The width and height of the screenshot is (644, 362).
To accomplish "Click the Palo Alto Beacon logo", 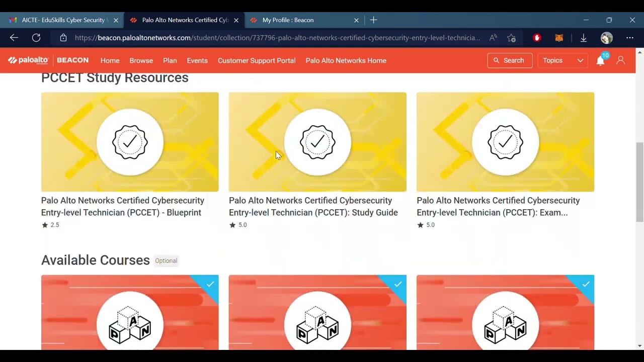I will click(48, 60).
